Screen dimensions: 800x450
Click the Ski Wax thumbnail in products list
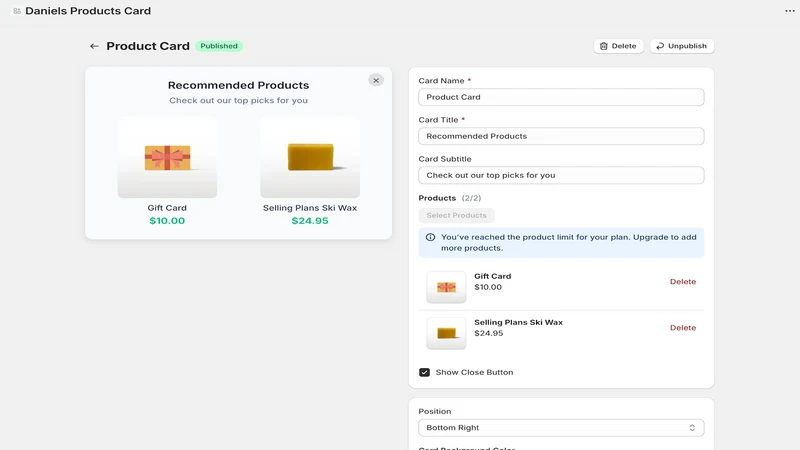(446, 333)
